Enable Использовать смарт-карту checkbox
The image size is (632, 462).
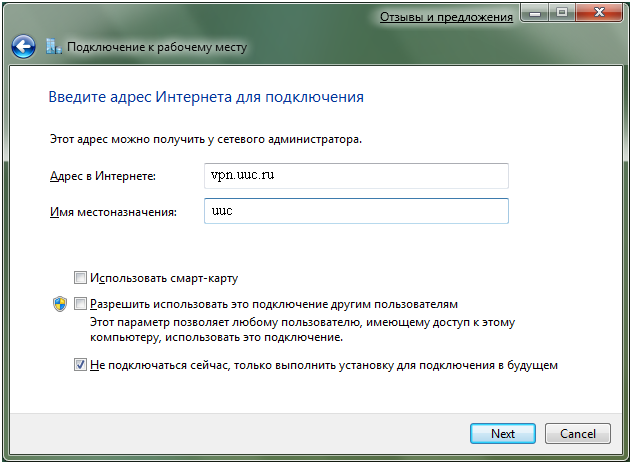click(80, 278)
